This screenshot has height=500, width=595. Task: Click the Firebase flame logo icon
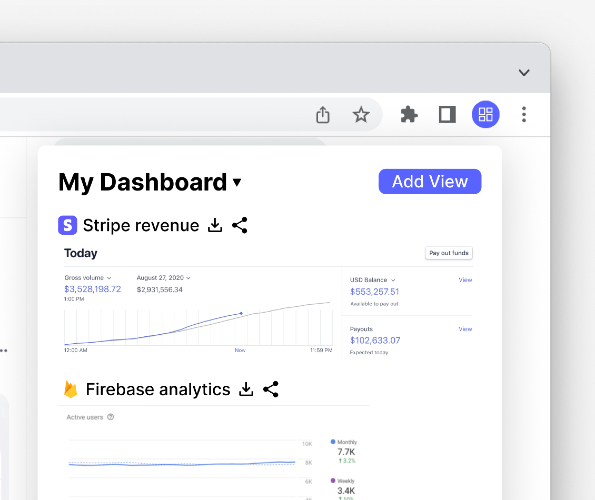coord(71,389)
